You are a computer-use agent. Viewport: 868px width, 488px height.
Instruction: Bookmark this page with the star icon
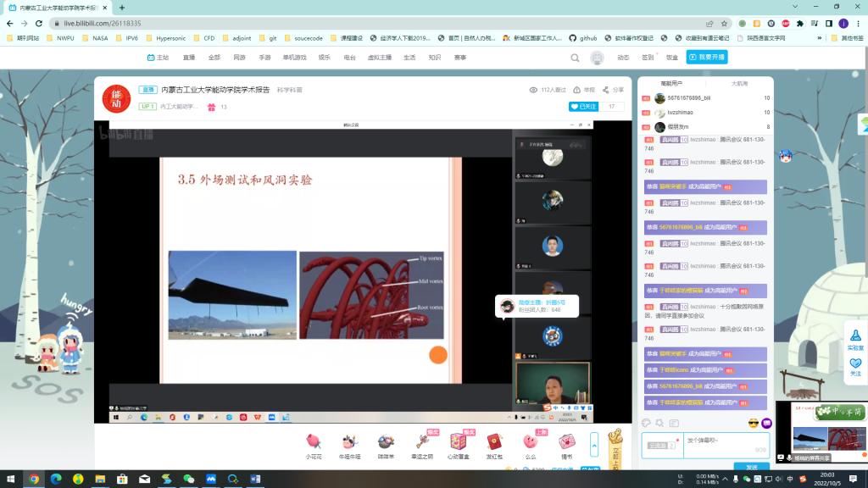725,24
